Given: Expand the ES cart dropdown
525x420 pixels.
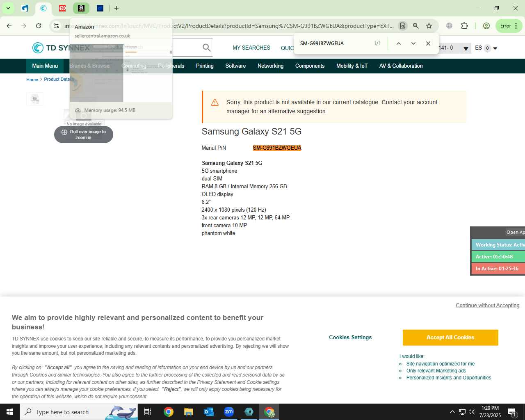Looking at the screenshot, I should [x=495, y=48].
